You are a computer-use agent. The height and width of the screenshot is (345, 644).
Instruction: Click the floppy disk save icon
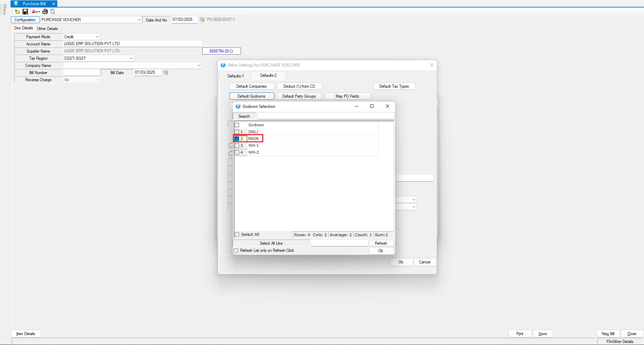[25, 12]
